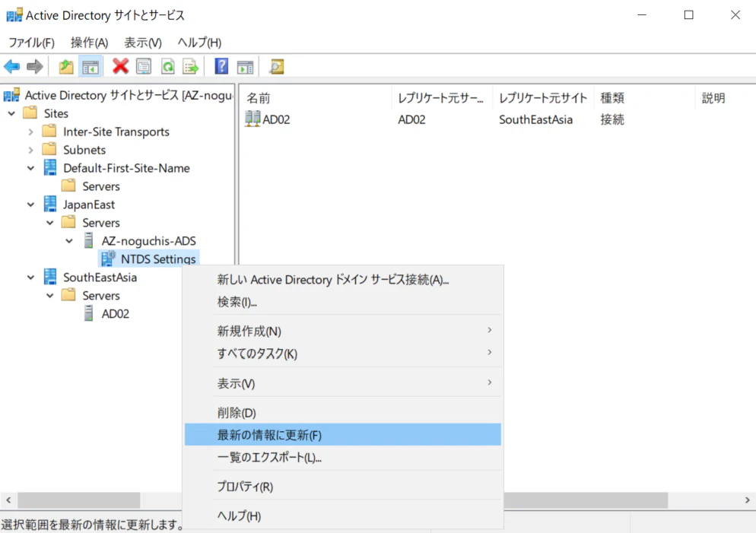Click the AZ-noguchis-ADS server icon
This screenshot has height=533, width=756.
[x=89, y=240]
